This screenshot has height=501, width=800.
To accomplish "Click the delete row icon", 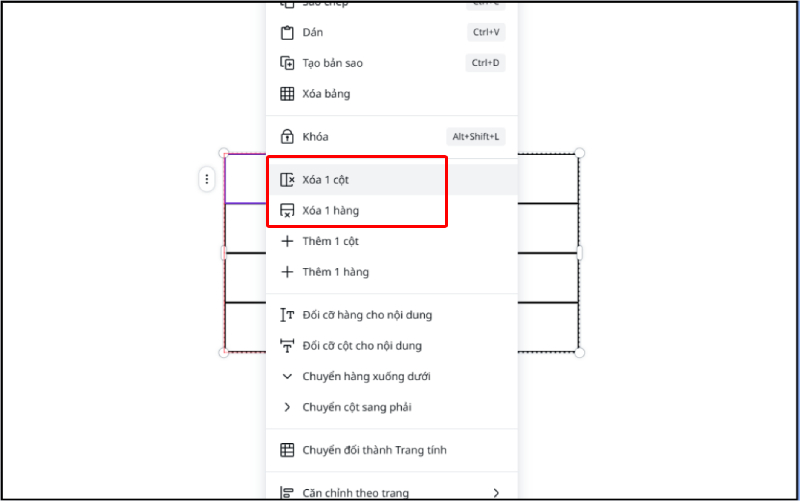I will coord(287,211).
